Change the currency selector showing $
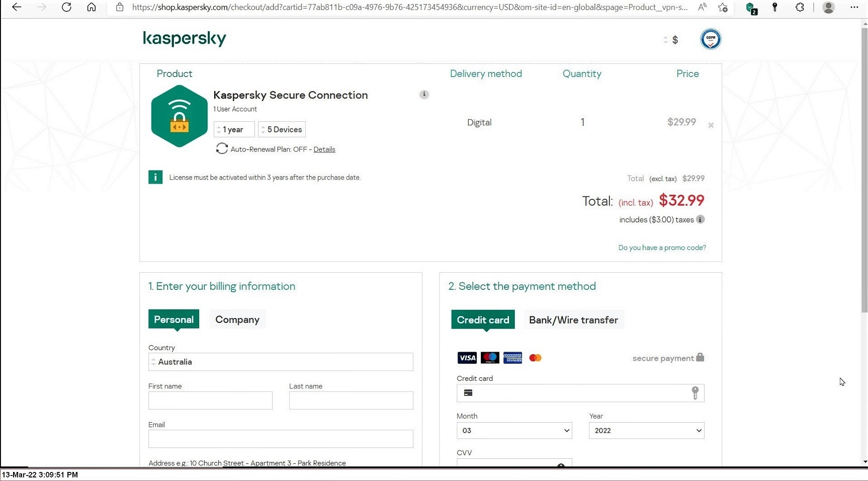 [x=671, y=40]
